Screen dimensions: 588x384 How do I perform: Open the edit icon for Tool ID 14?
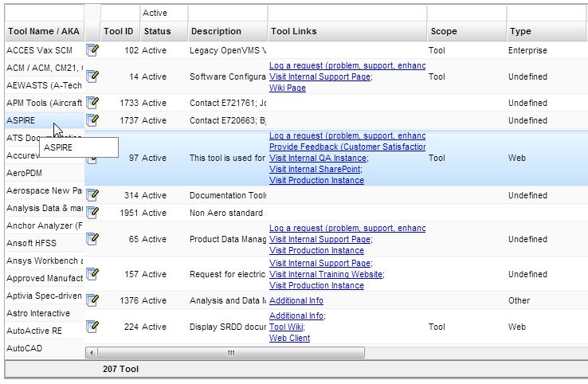point(92,76)
